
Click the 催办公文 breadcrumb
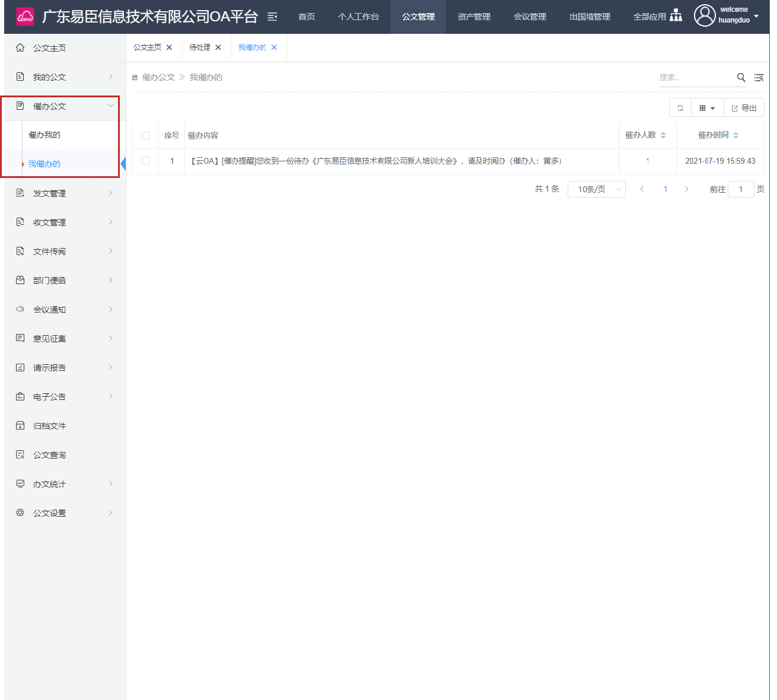click(158, 77)
